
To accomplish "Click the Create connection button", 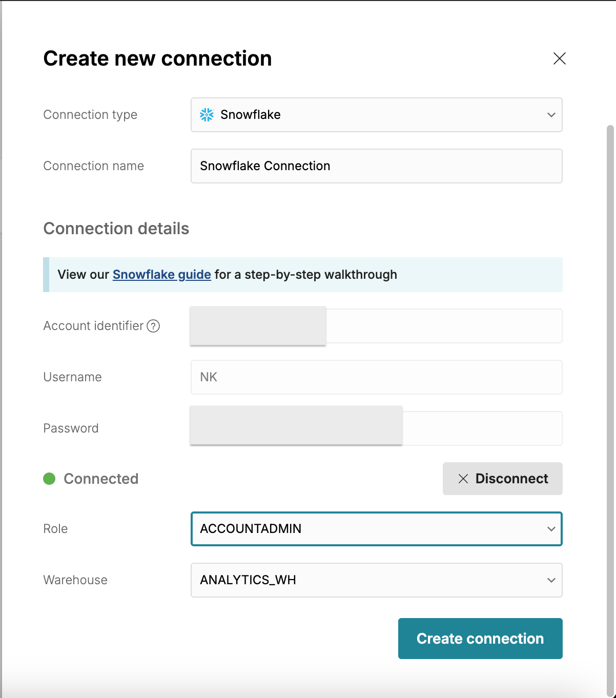I will [x=480, y=639].
